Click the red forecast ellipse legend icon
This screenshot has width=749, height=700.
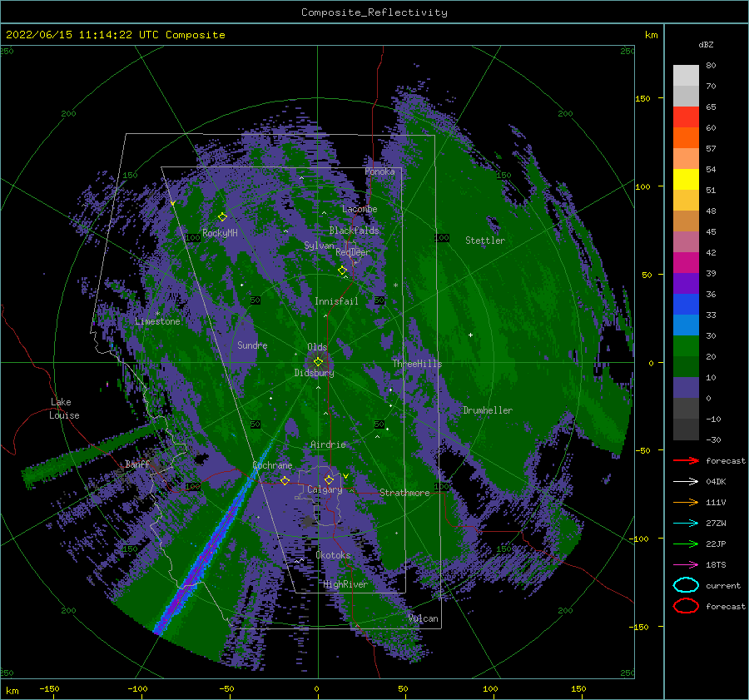pyautogui.click(x=686, y=606)
